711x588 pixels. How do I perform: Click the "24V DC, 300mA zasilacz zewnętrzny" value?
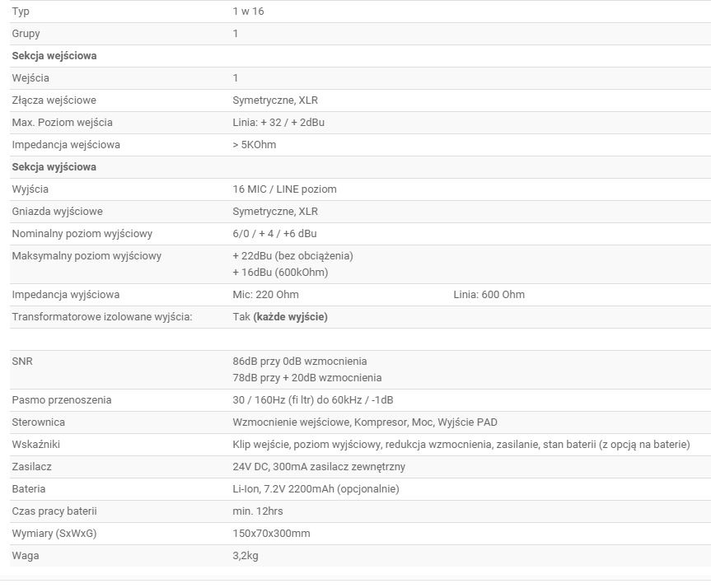coord(319,467)
